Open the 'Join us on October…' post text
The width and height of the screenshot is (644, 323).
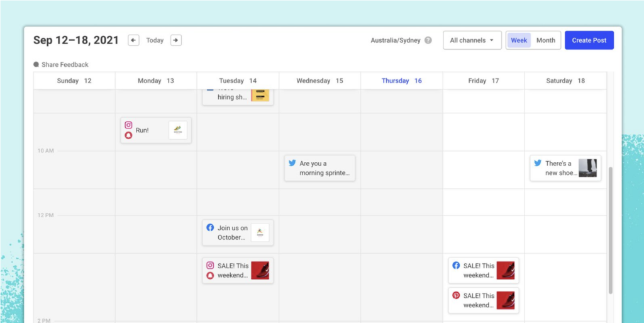pyautogui.click(x=233, y=232)
